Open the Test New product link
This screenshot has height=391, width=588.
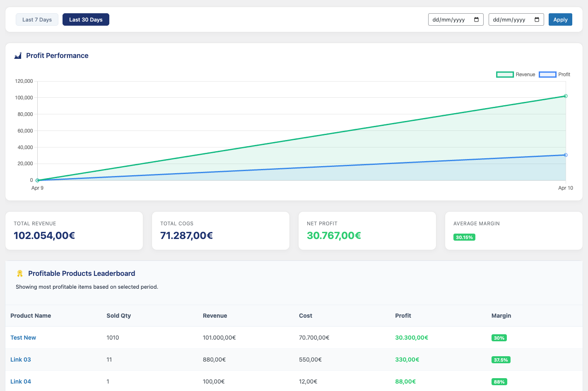pos(23,338)
